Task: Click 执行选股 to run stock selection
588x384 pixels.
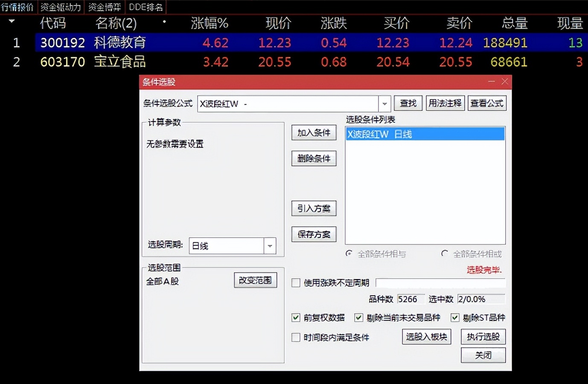Action: tap(483, 337)
